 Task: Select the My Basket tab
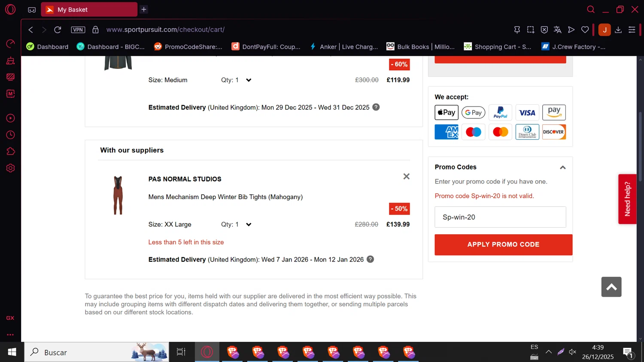(x=89, y=9)
